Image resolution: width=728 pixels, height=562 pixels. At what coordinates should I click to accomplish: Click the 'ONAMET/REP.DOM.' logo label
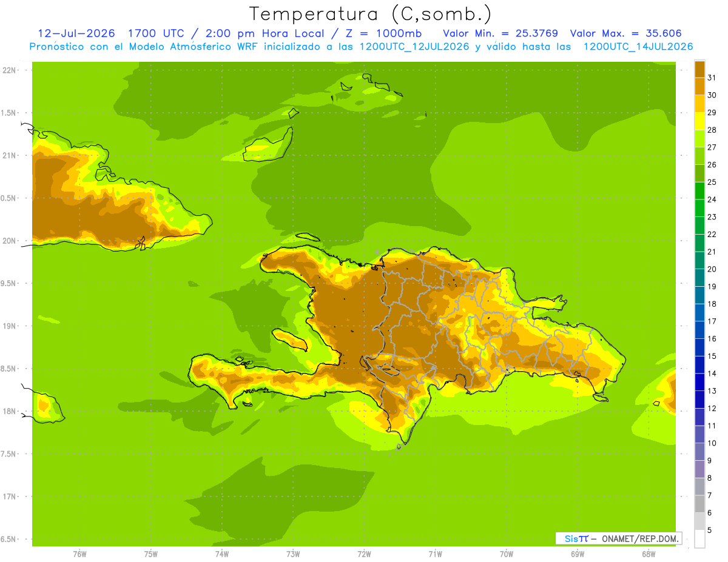pyautogui.click(x=639, y=538)
